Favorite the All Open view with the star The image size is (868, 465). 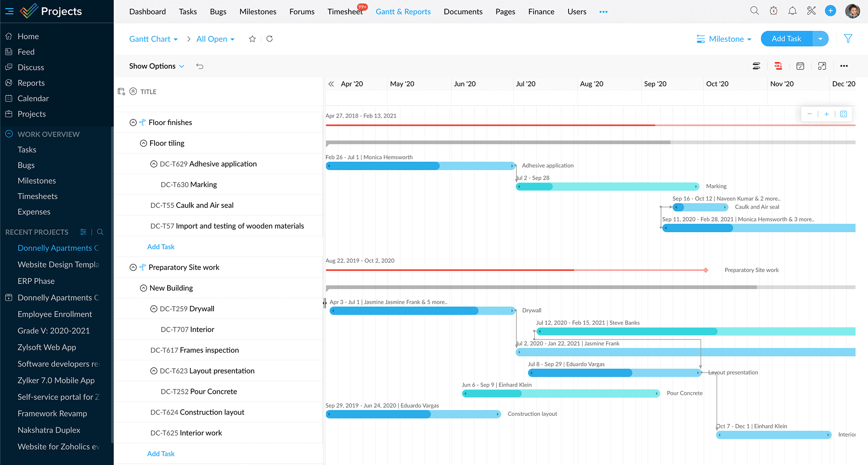tap(252, 39)
